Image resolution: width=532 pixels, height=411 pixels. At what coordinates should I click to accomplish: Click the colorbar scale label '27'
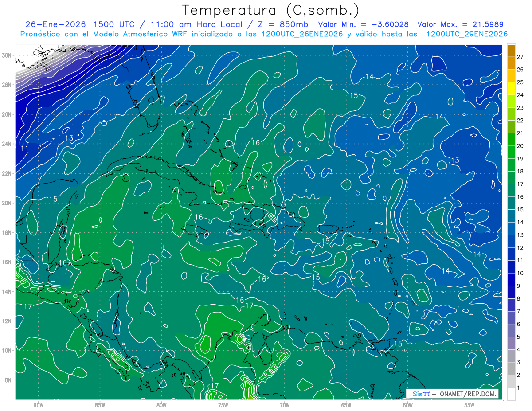[x=520, y=56]
